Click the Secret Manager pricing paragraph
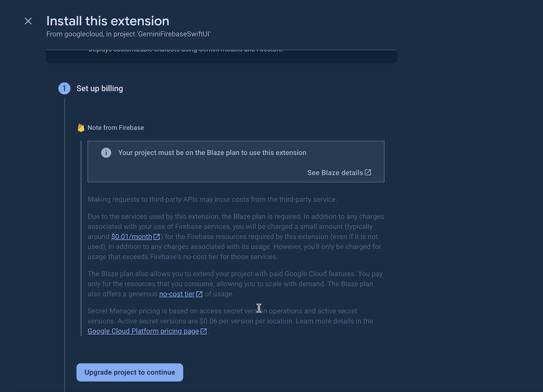Image resolution: width=543 pixels, height=392 pixels. coord(221,316)
